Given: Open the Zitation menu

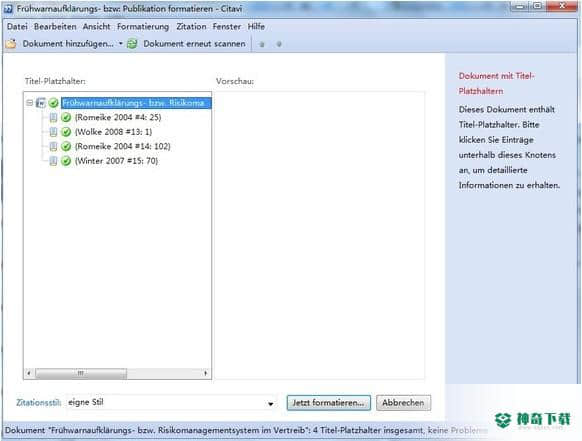Looking at the screenshot, I should [191, 27].
